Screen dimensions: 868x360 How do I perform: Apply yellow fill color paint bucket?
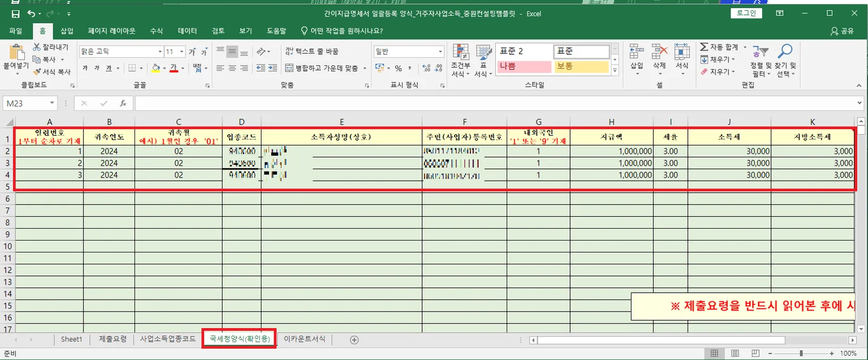pyautogui.click(x=156, y=68)
